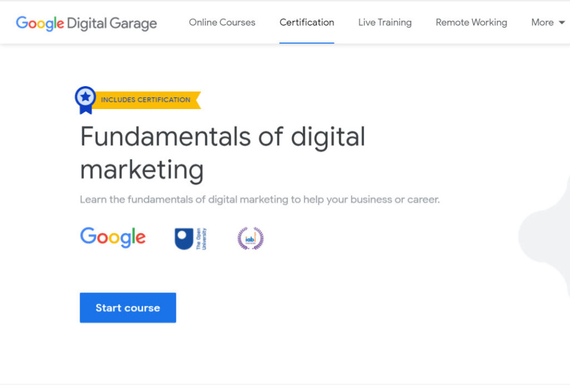The image size is (570, 392).
Task: Click the blue underline beneath Certification
Action: tap(307, 42)
